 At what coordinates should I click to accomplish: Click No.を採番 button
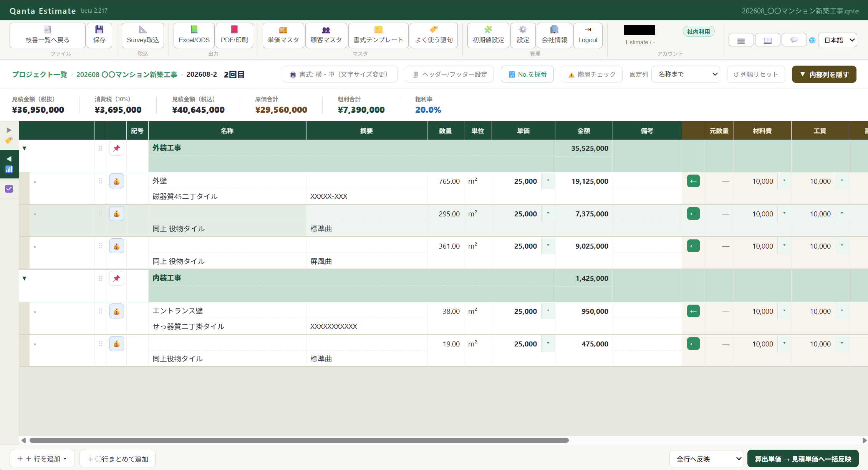pyautogui.click(x=527, y=74)
